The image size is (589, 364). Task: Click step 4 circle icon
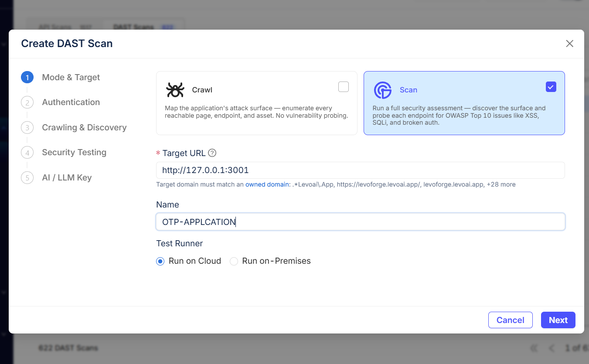click(27, 153)
